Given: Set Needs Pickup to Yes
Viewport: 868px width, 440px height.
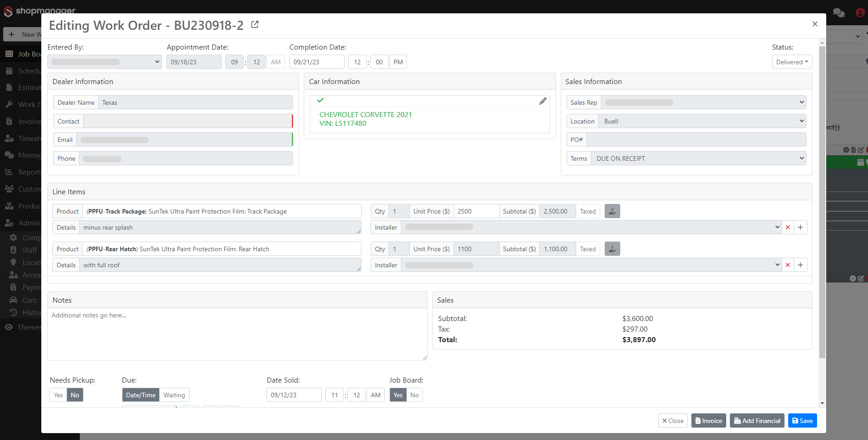Looking at the screenshot, I should (58, 395).
